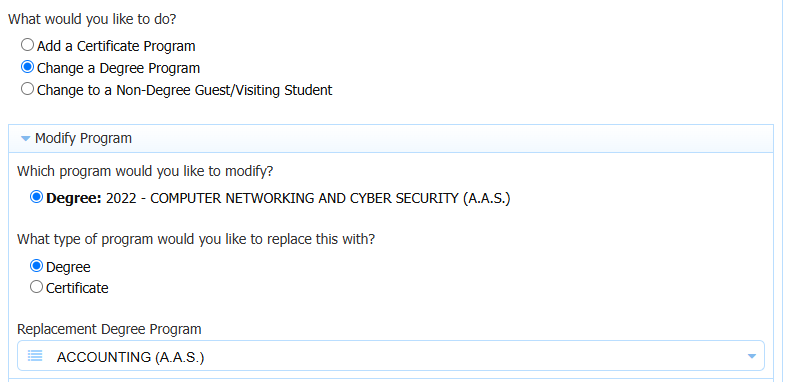Click the 'Add a Certificate Program' label text
This screenshot has height=382, width=785.
pos(116,46)
